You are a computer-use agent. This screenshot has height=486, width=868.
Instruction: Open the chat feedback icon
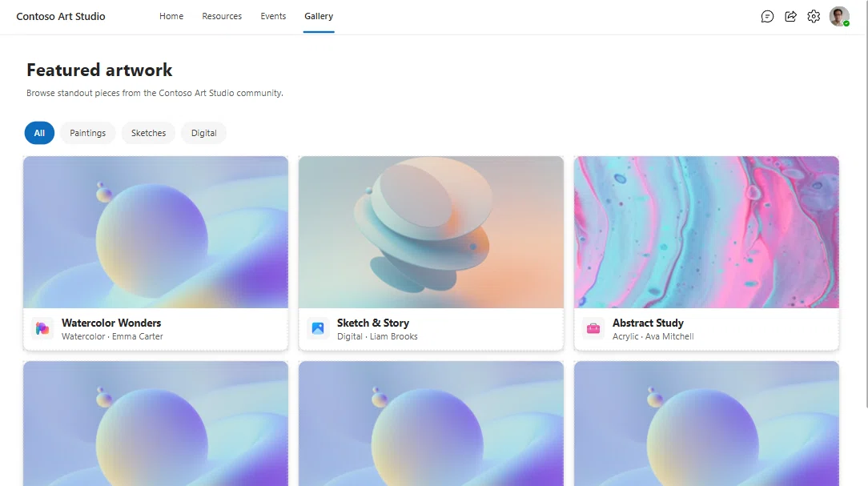point(767,17)
